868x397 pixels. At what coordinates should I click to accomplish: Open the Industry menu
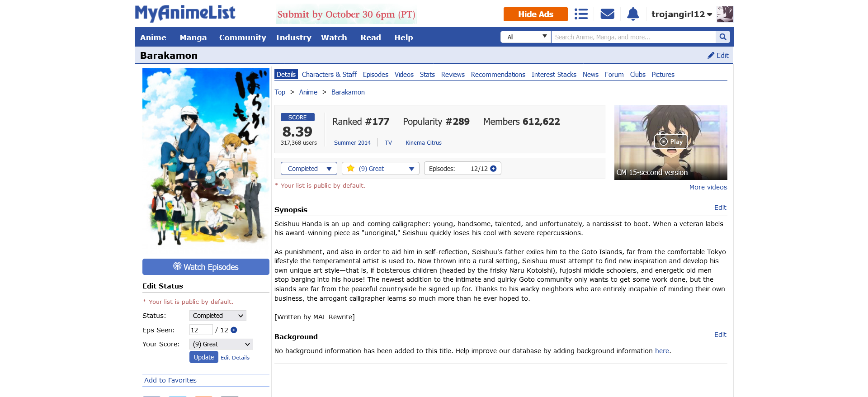coord(293,38)
